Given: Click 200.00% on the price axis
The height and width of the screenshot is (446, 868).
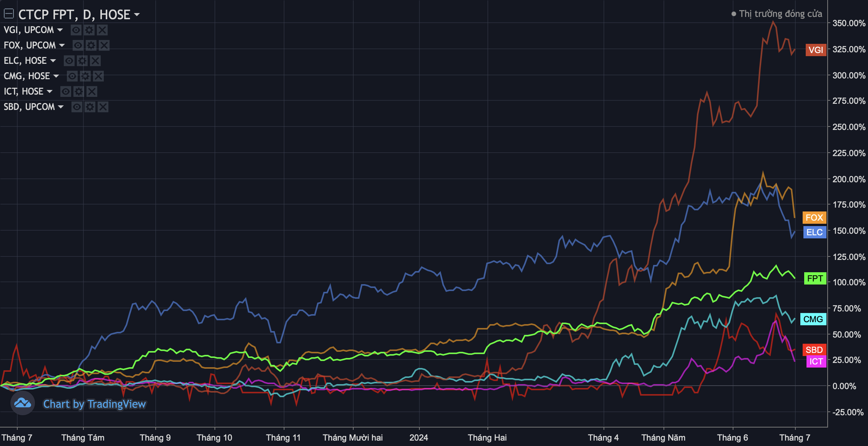Looking at the screenshot, I should 848,179.
